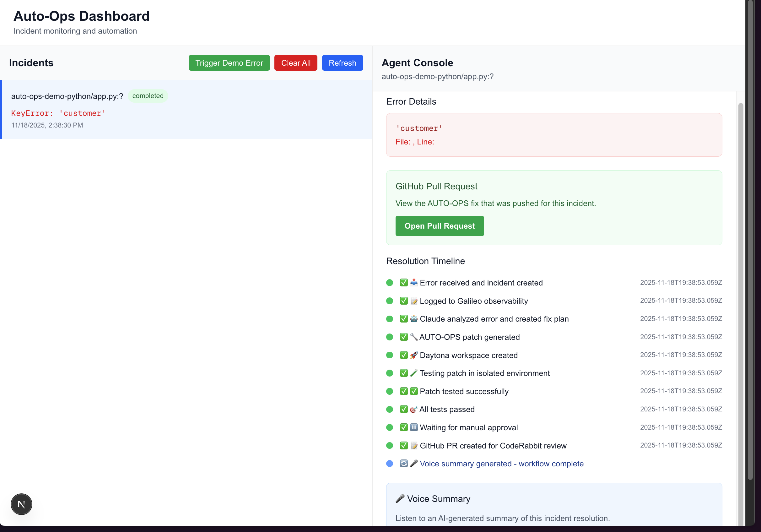Click the Voice summary generated workflow complete link
The image size is (761, 532).
pos(501,464)
